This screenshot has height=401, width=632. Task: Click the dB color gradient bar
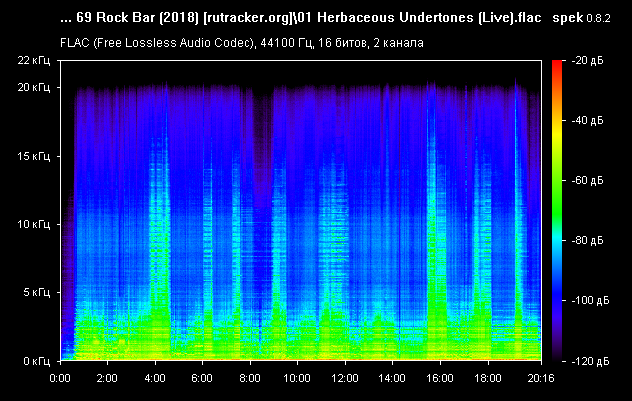click(555, 210)
